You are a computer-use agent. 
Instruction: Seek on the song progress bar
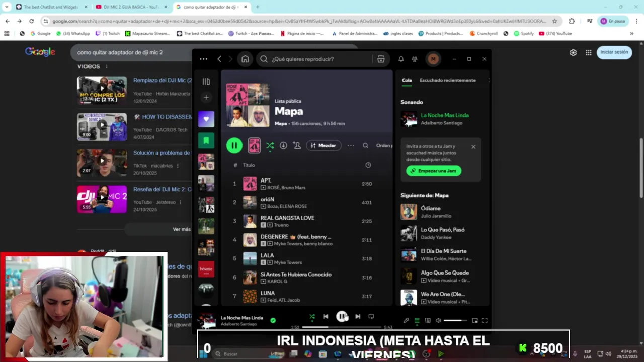tap(342, 327)
